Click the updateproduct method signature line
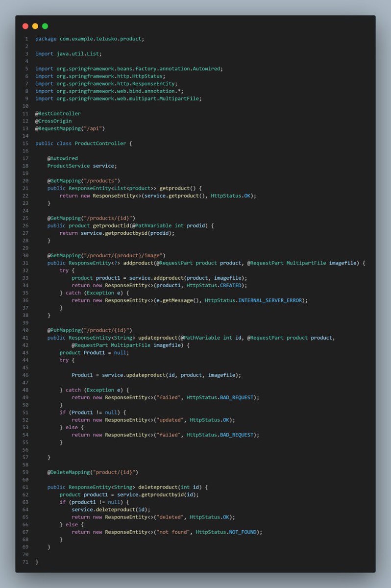Screen dimensions: 391x588 [x=191, y=338]
